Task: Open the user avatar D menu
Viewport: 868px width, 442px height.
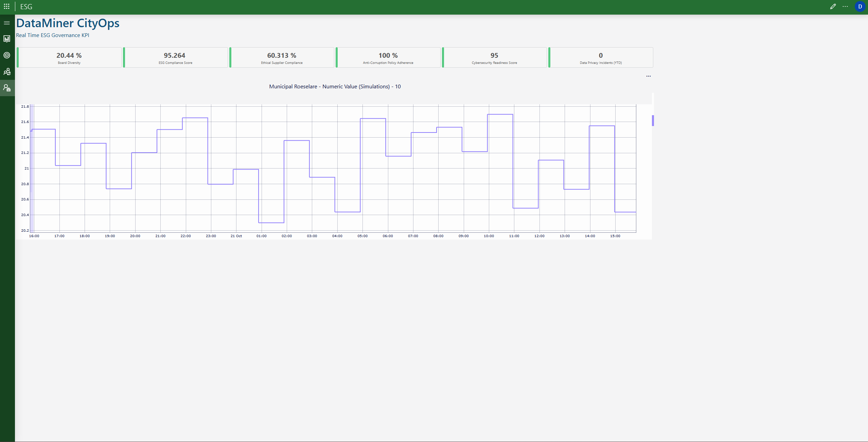Action: pos(860,6)
